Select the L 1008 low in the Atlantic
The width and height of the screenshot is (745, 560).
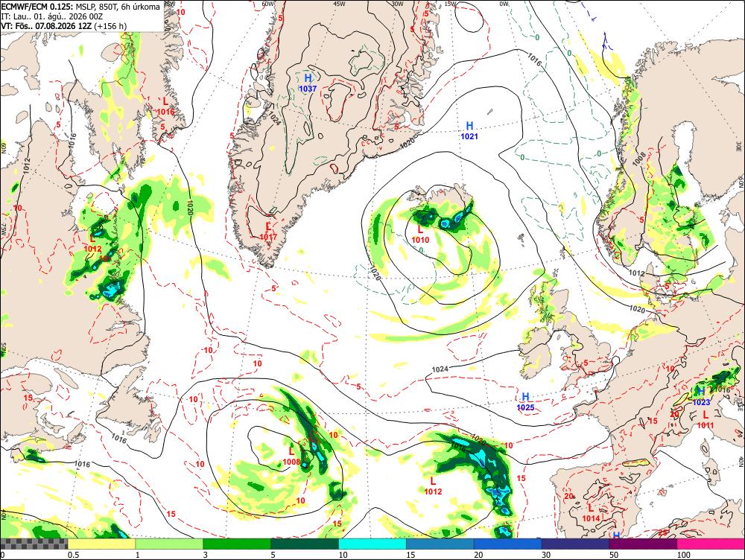pos(291,456)
